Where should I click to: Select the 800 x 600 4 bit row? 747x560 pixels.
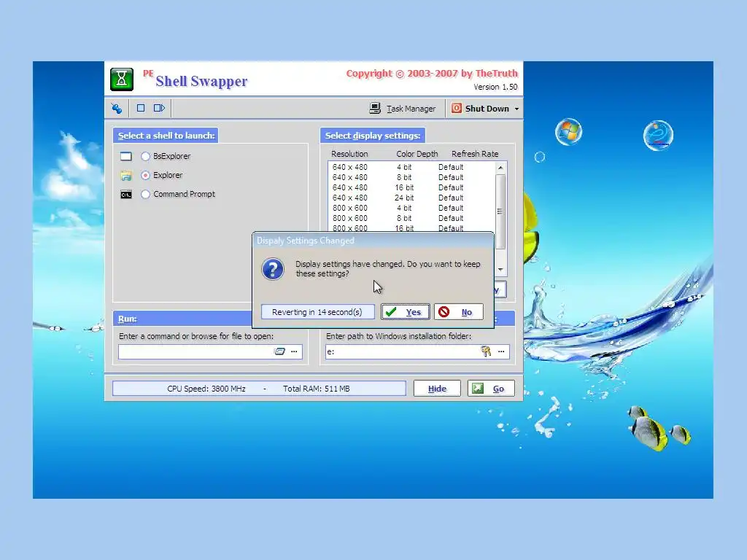(411, 208)
